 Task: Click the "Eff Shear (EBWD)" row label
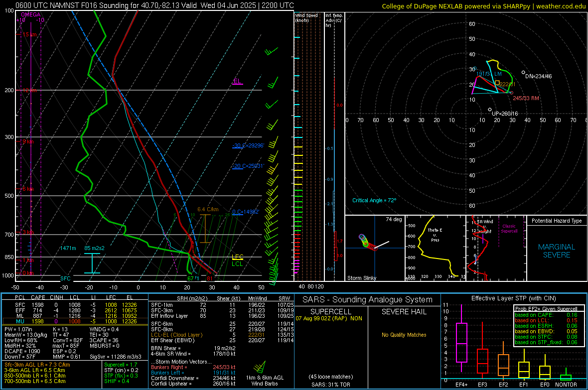coord(172,341)
